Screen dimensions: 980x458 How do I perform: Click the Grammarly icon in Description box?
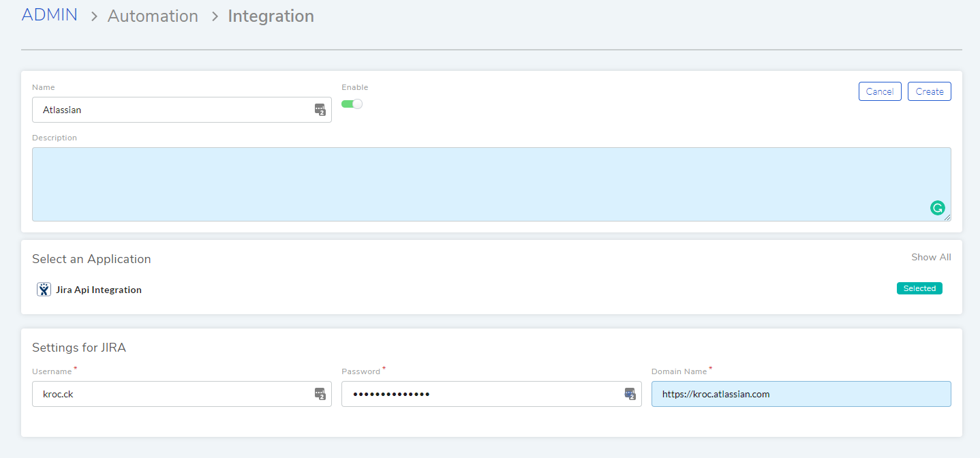[x=938, y=208]
